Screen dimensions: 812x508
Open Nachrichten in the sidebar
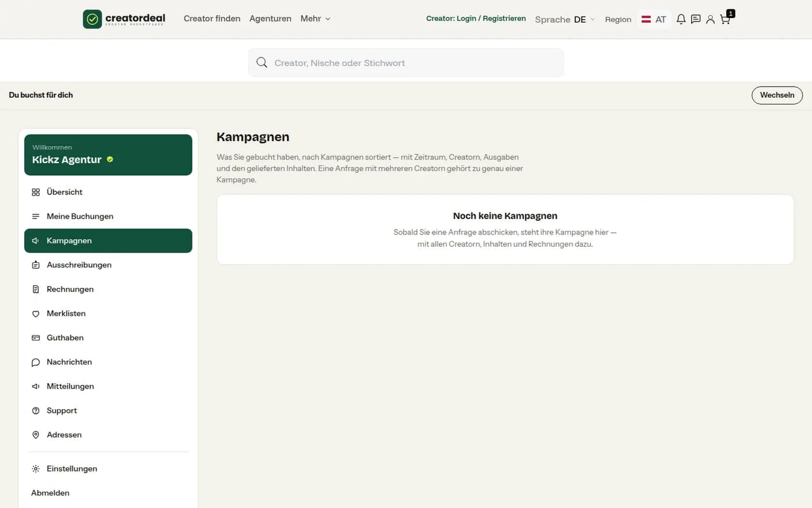pos(108,362)
